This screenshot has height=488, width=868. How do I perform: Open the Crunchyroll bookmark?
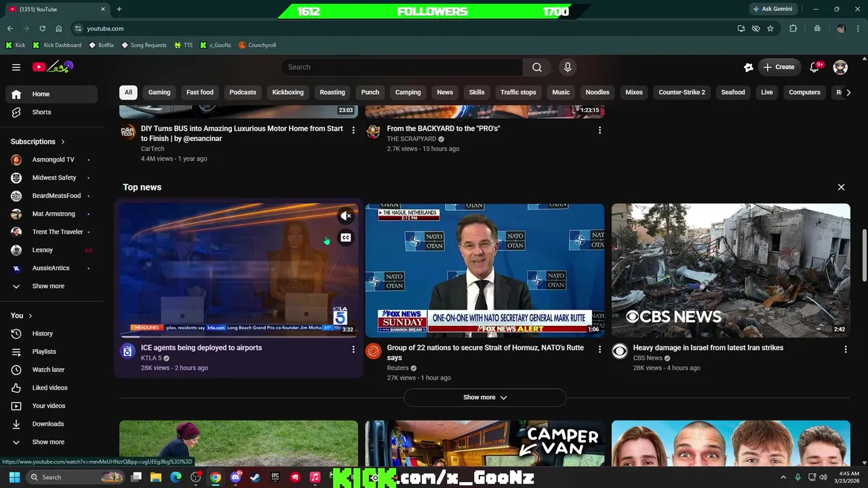pos(258,45)
